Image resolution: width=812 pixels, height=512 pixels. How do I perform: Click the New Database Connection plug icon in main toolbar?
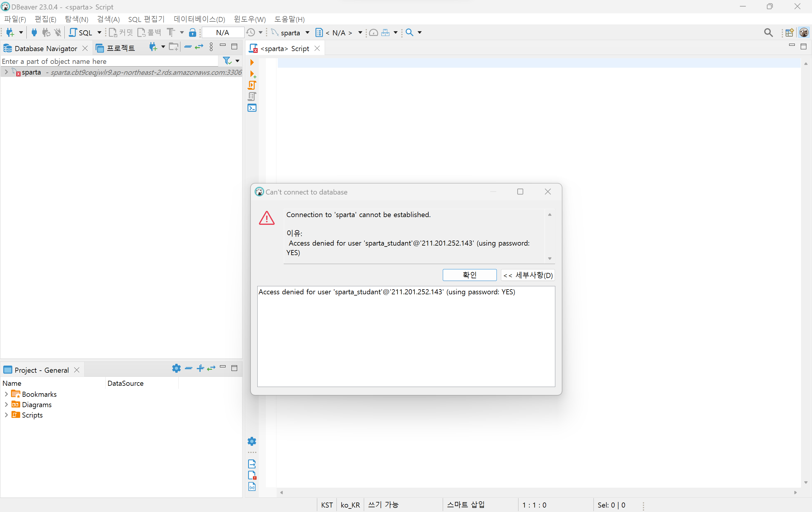pyautogui.click(x=10, y=32)
